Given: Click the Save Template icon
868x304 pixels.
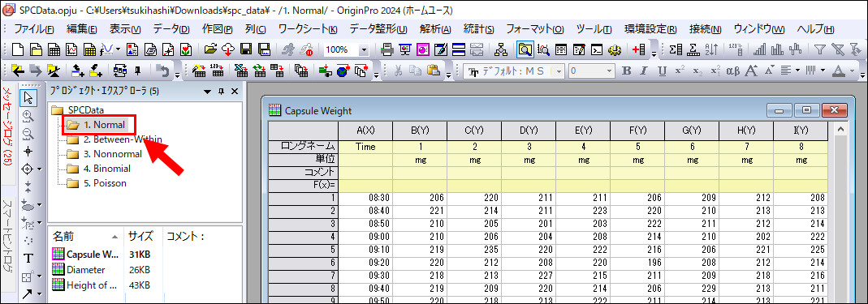Looking at the screenshot, I should (264, 49).
